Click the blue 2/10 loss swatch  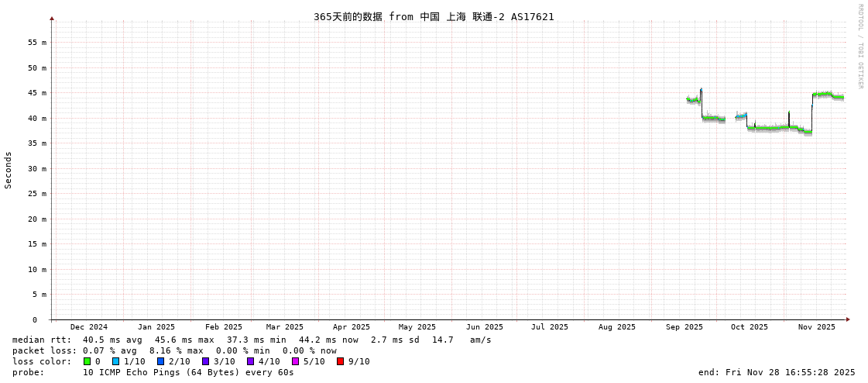tap(160, 361)
